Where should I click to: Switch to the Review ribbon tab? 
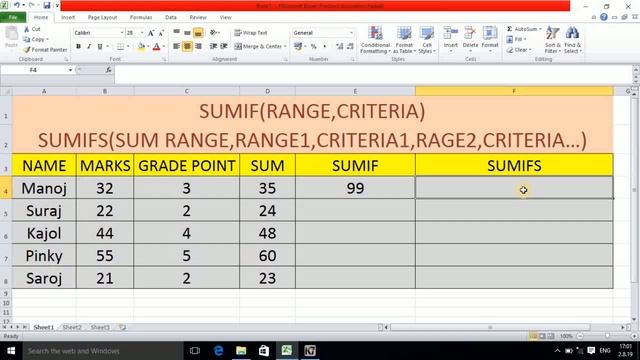pyautogui.click(x=198, y=18)
